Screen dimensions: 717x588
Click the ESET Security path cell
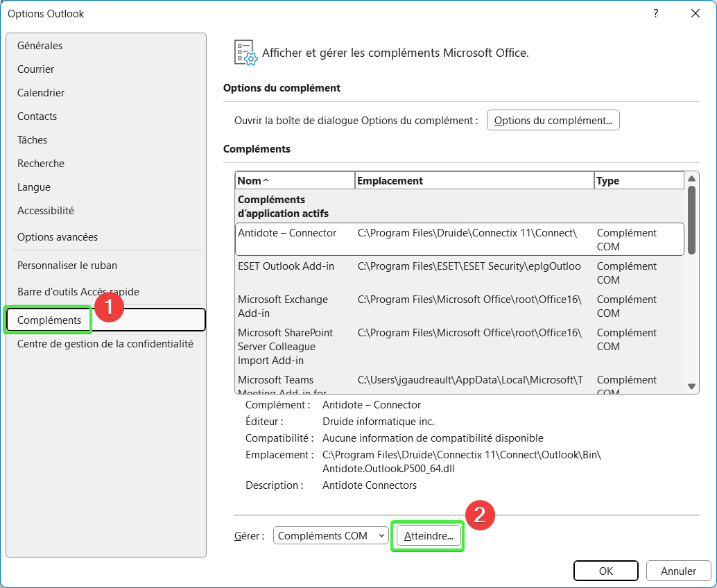click(x=469, y=266)
